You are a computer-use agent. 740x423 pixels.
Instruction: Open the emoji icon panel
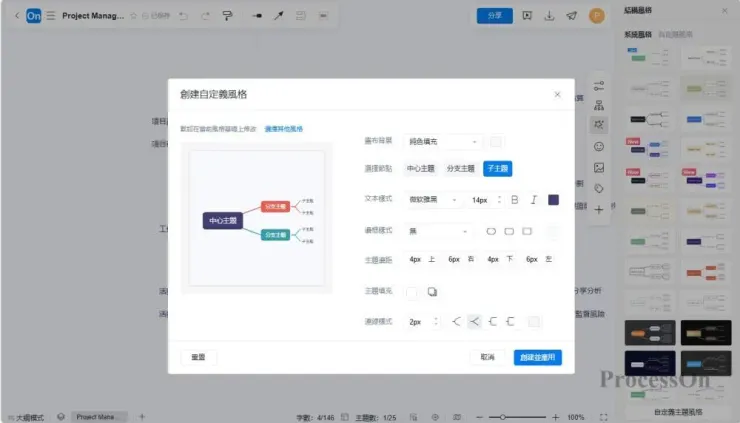coord(599,146)
